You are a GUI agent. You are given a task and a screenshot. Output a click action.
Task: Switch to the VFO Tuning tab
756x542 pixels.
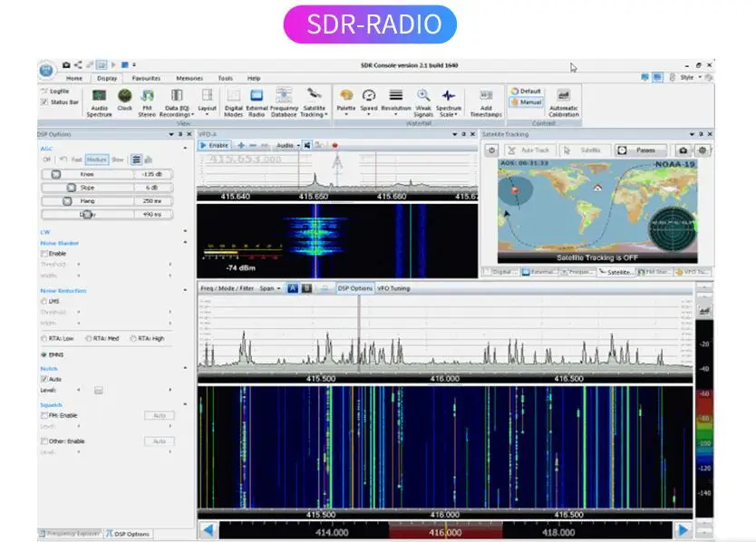[x=393, y=288]
